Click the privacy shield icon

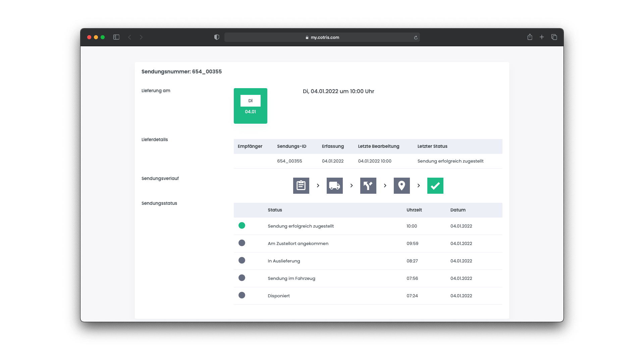coord(217,37)
